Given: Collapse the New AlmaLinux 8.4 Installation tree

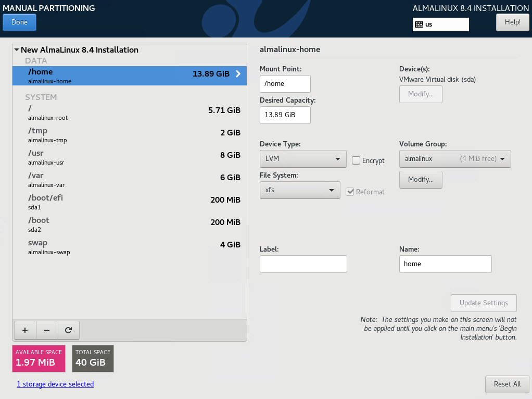Looking at the screenshot, I should 17,50.
